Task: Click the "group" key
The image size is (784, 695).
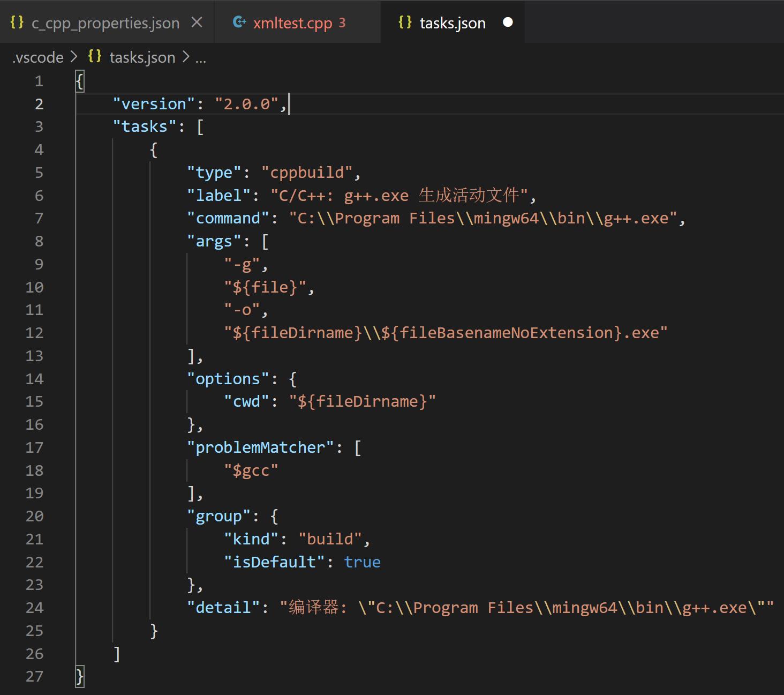Action: coord(219,516)
